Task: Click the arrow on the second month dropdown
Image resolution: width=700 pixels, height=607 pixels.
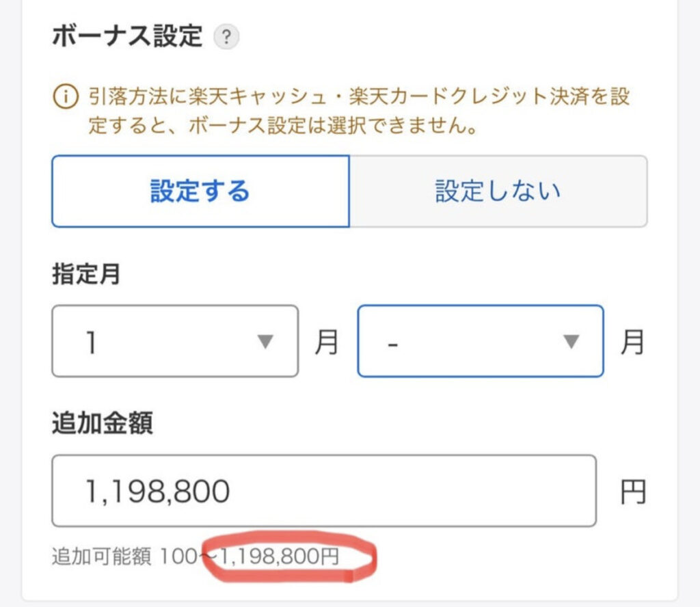Action: click(571, 342)
